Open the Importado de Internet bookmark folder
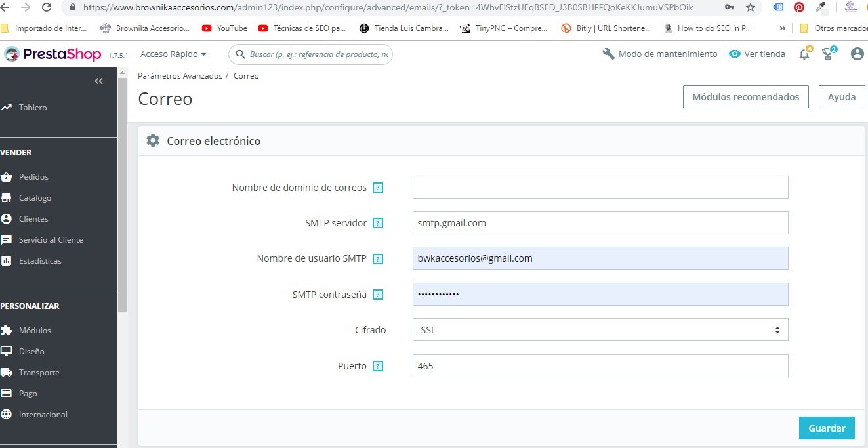 pyautogui.click(x=45, y=28)
